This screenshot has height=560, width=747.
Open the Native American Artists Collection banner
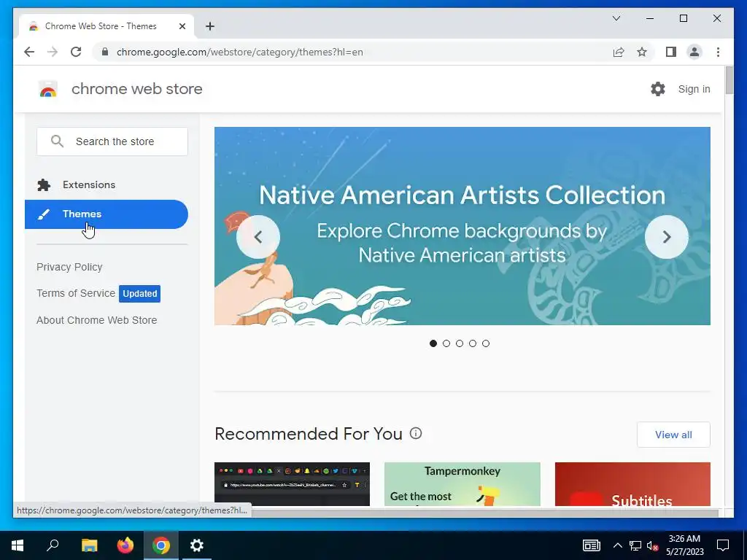(462, 226)
